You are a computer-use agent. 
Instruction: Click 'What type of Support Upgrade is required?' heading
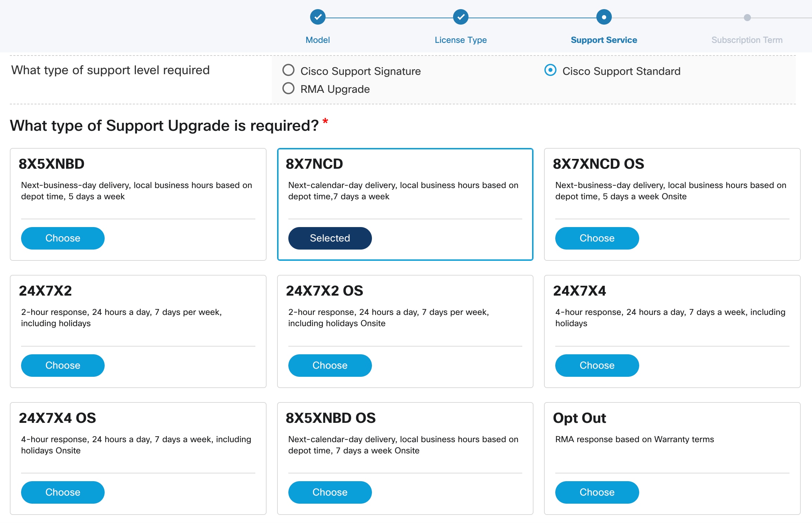tap(164, 126)
